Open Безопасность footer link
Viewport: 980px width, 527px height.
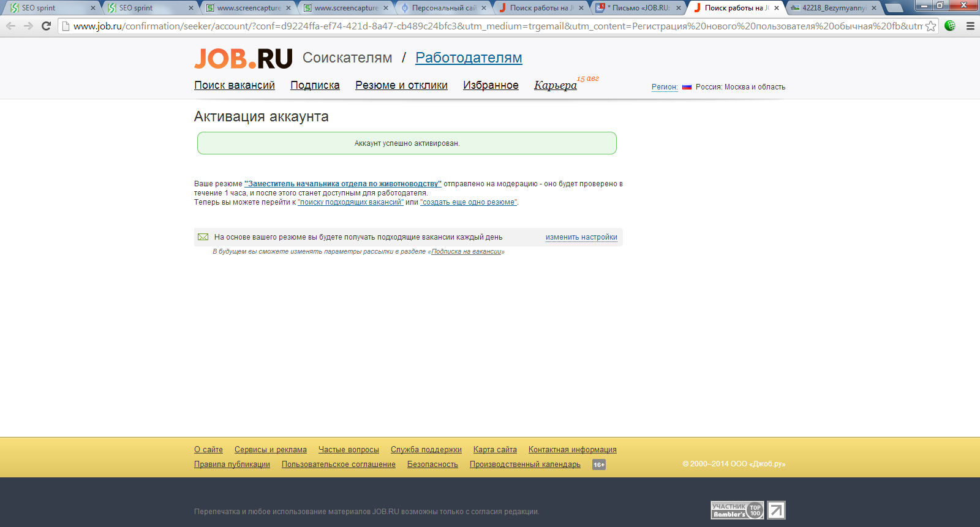coord(432,464)
